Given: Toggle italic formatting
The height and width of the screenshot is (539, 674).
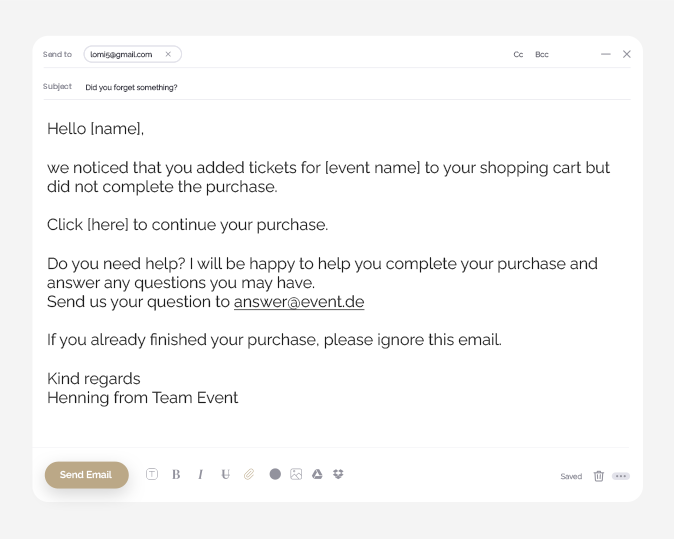Looking at the screenshot, I should (200, 474).
